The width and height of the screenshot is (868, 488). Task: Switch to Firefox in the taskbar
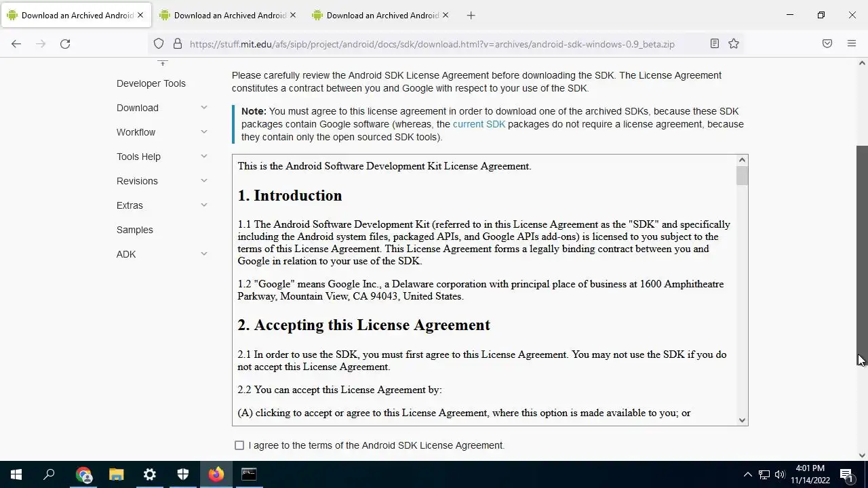pos(216,474)
